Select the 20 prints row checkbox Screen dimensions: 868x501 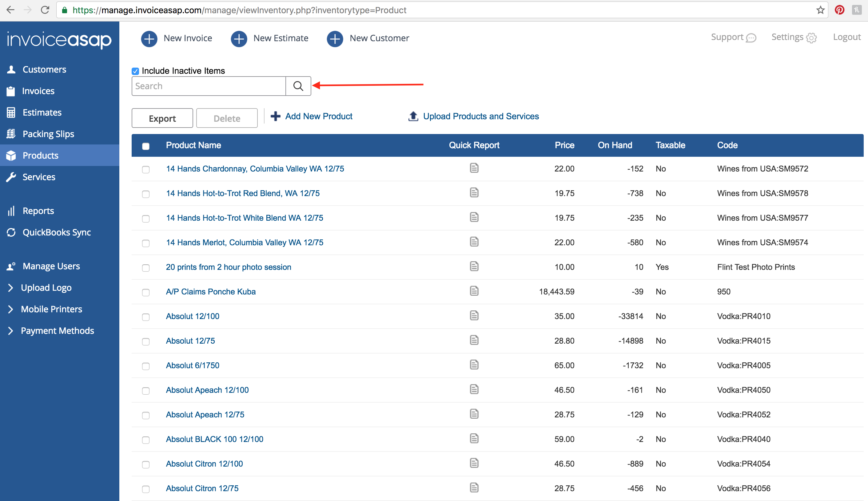(x=146, y=268)
